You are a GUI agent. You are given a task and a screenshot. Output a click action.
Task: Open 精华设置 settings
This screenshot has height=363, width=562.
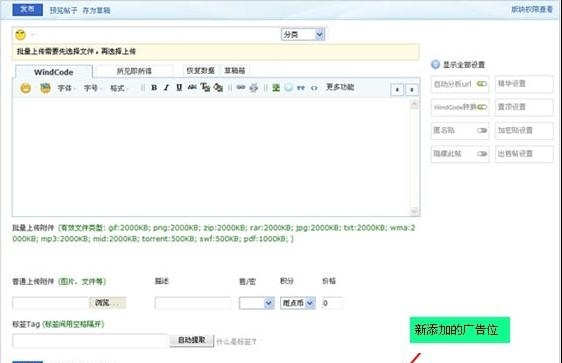point(524,84)
